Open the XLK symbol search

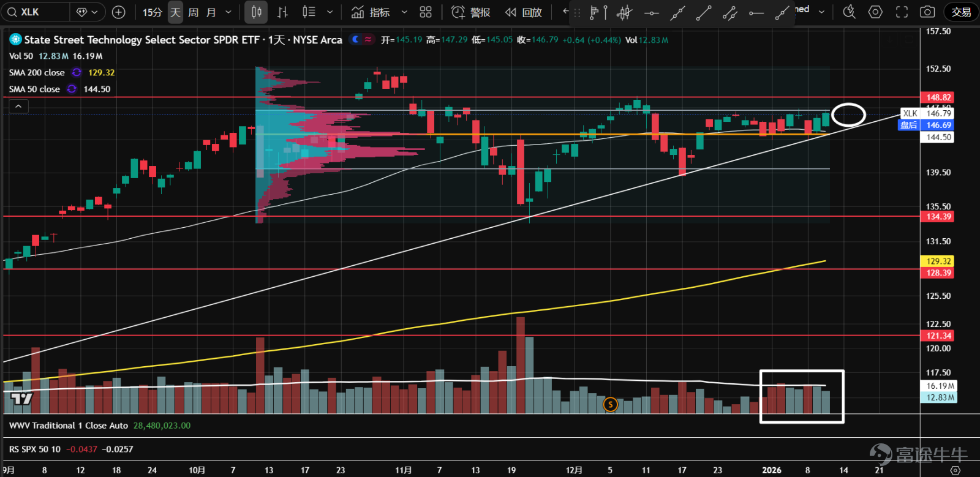[x=36, y=12]
